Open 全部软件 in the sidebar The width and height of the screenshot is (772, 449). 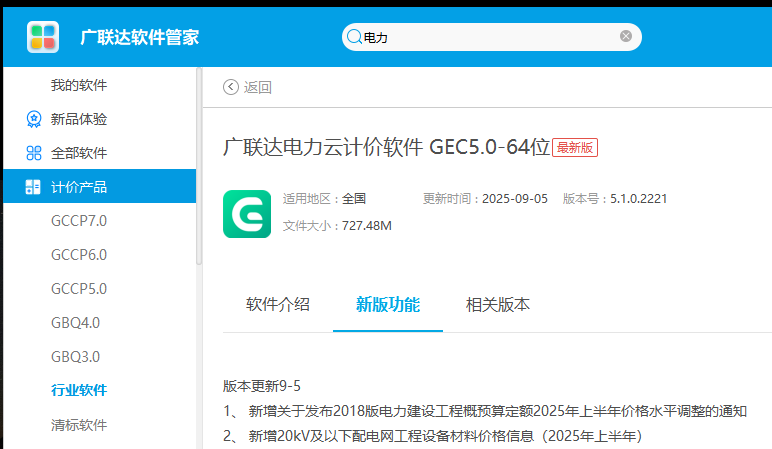pyautogui.click(x=79, y=153)
